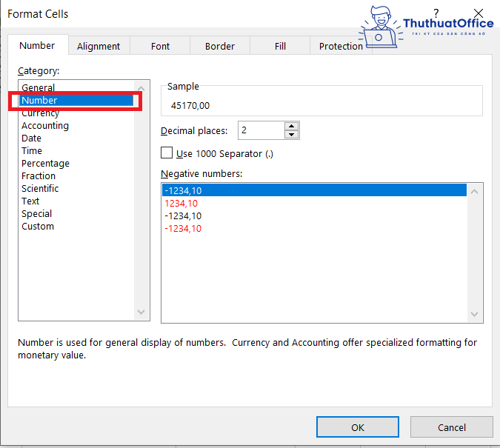Close the Format Cells dialog
Screen dimensions: 500x448
coord(479,13)
